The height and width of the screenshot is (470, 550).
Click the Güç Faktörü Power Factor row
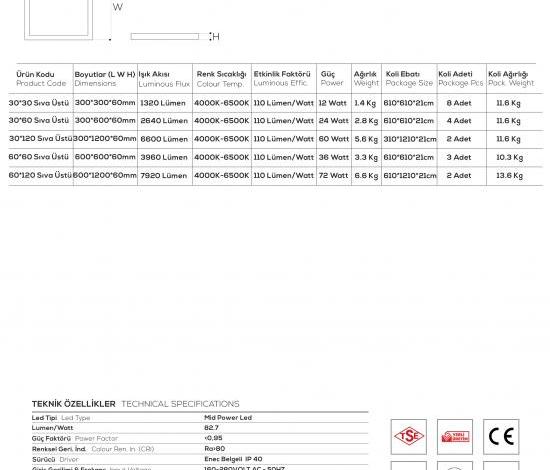click(x=200, y=438)
